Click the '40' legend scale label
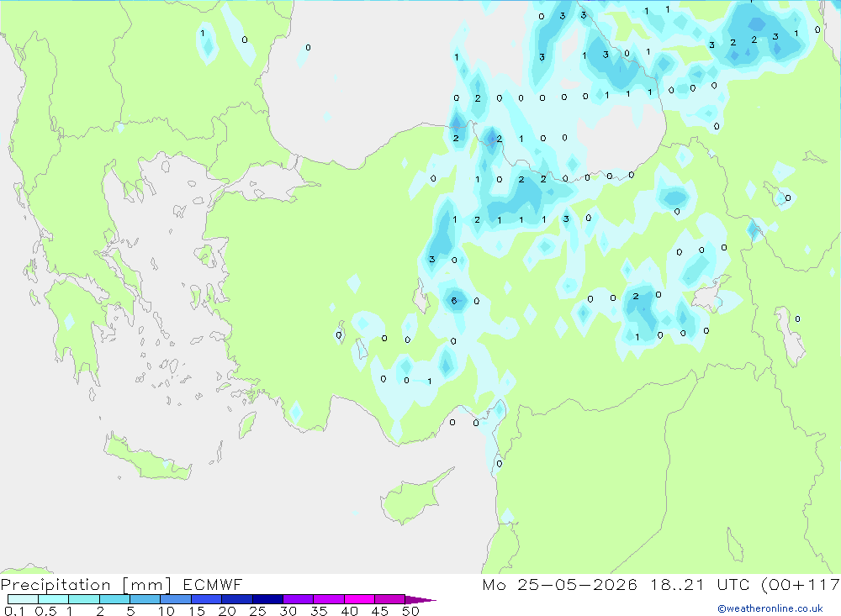 tap(350, 611)
